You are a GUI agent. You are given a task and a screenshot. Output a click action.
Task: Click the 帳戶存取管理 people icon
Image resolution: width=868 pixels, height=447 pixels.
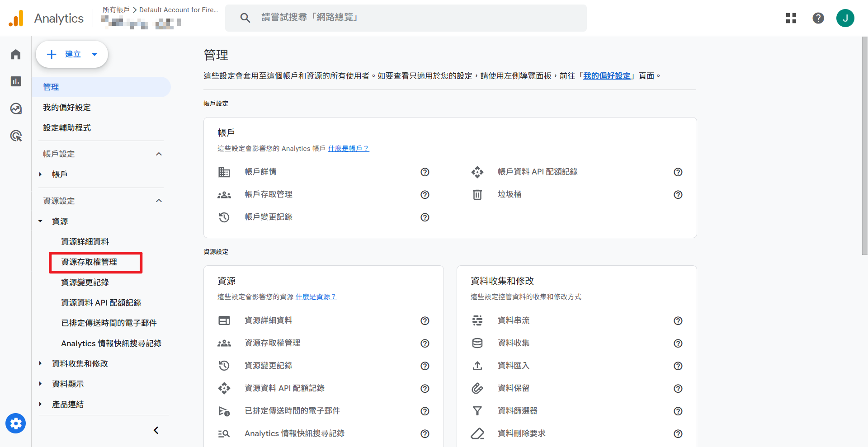click(x=224, y=194)
